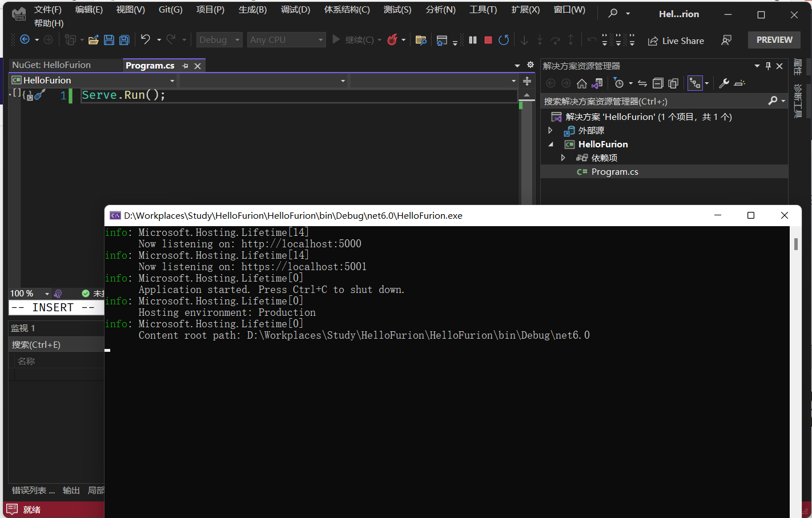The image size is (812, 518).
Task: Collapse the HelloFurion project node
Action: point(550,144)
